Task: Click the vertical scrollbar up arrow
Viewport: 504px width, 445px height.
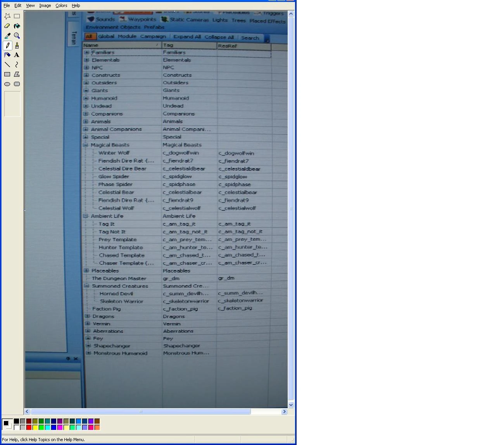Action: (291, 14)
